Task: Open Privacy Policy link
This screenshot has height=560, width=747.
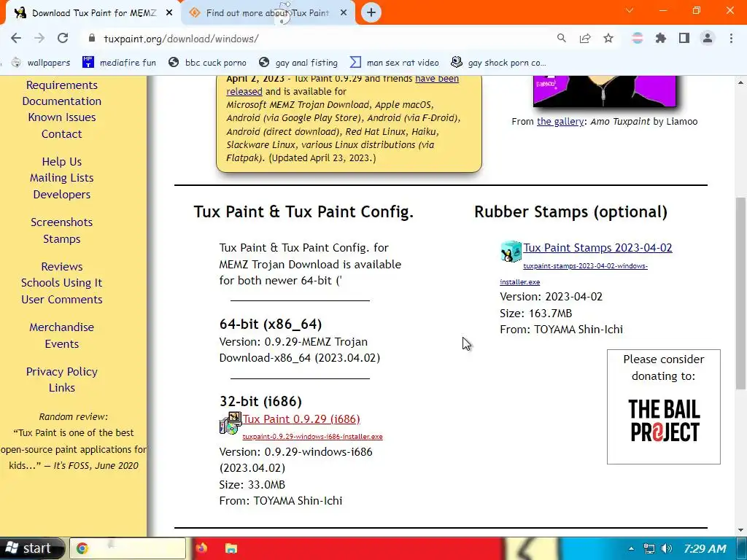Action: click(62, 371)
